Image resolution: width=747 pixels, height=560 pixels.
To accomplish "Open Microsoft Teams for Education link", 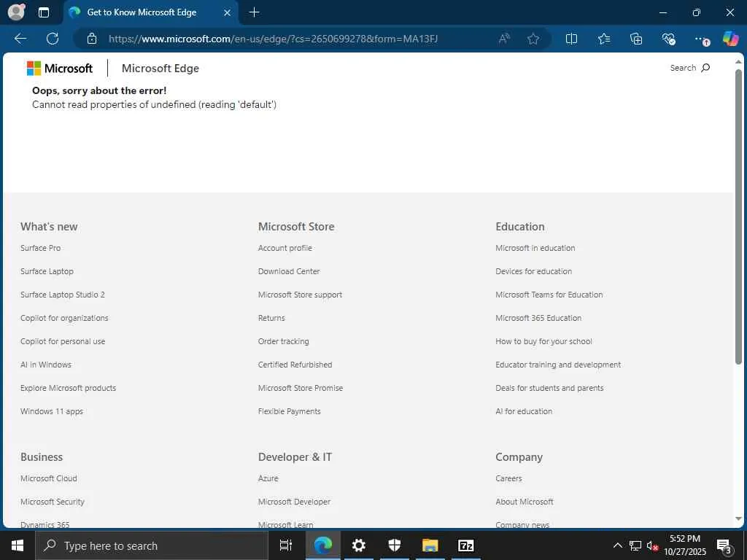I will point(549,295).
